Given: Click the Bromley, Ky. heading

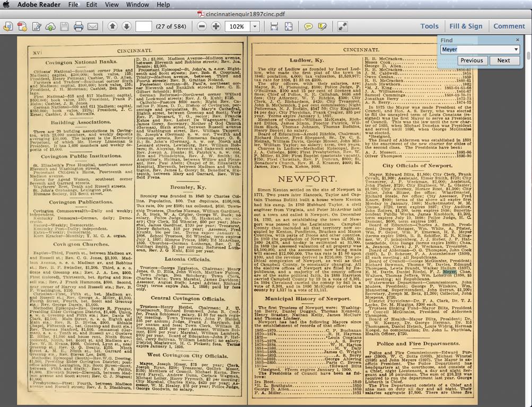Looking at the screenshot, I should click(188, 187).
